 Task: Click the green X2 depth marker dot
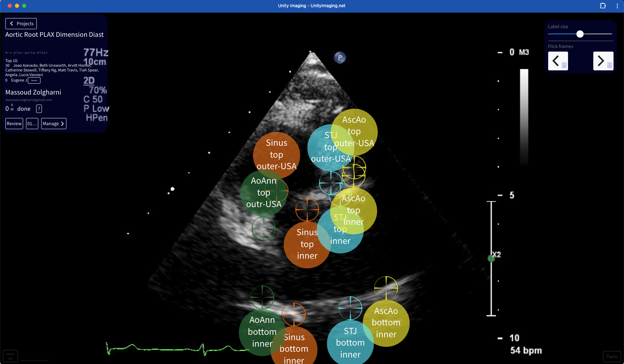point(491,258)
